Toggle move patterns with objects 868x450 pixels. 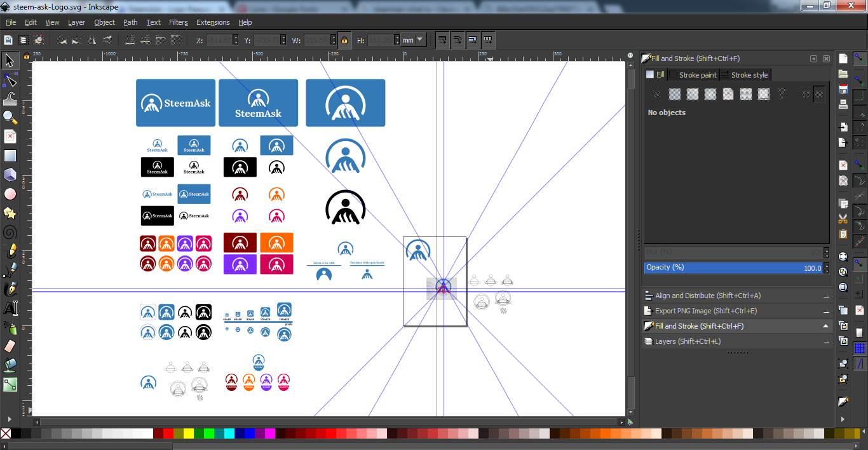tap(487, 40)
